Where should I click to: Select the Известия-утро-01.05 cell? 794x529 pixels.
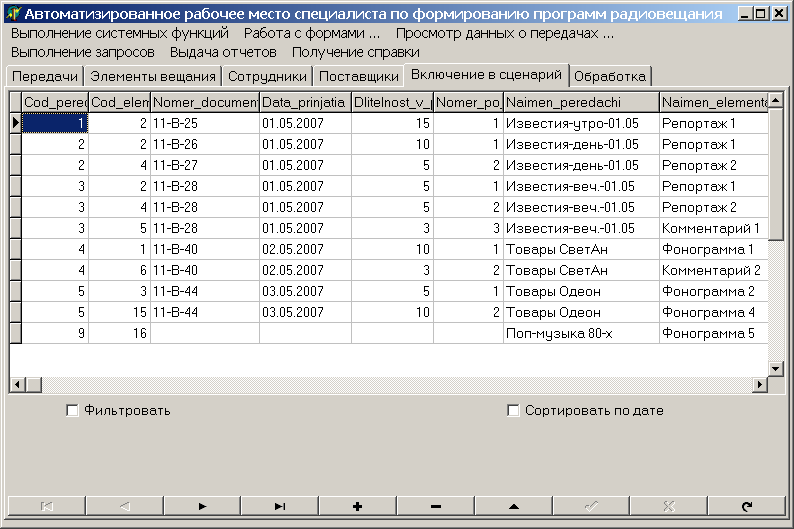[x=581, y=124]
